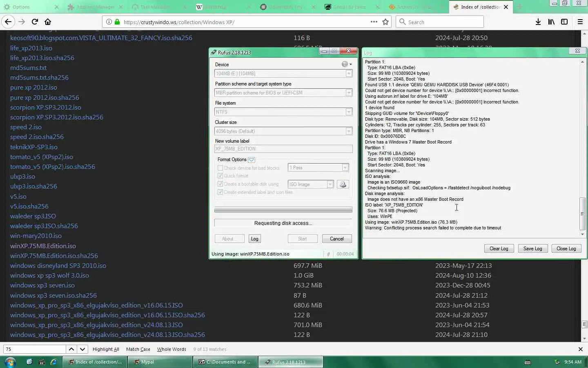Open the globe icon dropdown arrow
Image resolution: width=588 pixels, height=368 pixels.
click(350, 64)
